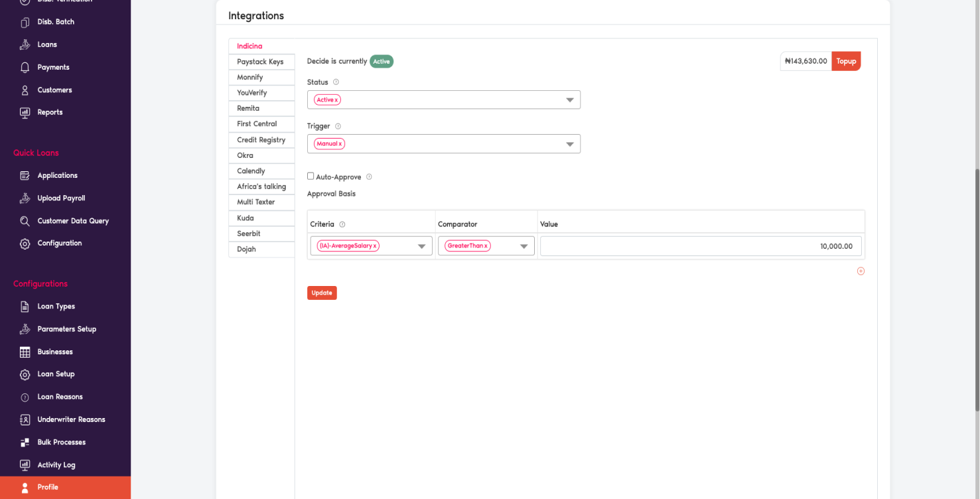Select the Payments sidebar icon
The image size is (980, 499).
25,67
